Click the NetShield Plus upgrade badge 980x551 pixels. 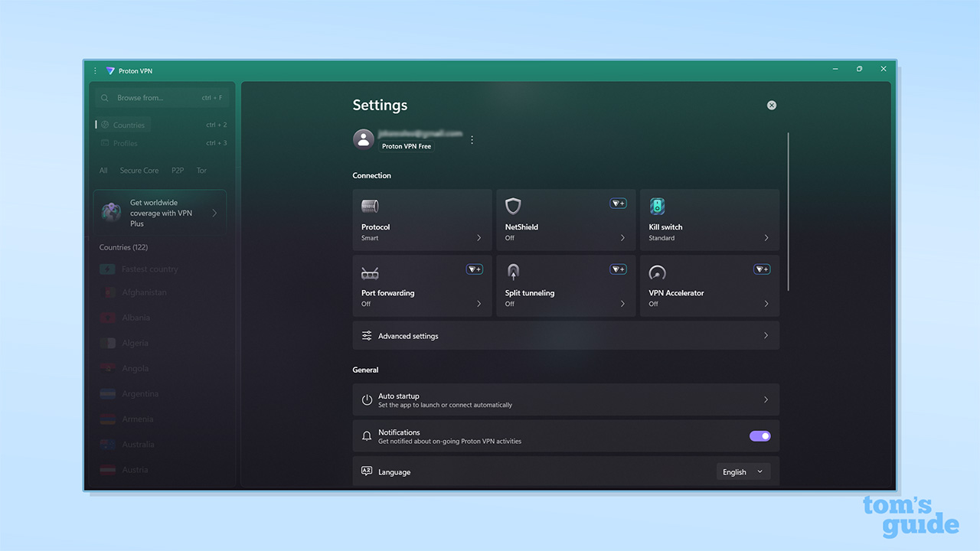tap(618, 204)
